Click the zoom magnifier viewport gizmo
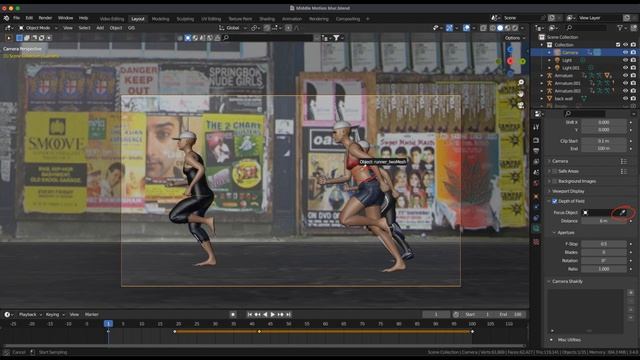 (521, 82)
